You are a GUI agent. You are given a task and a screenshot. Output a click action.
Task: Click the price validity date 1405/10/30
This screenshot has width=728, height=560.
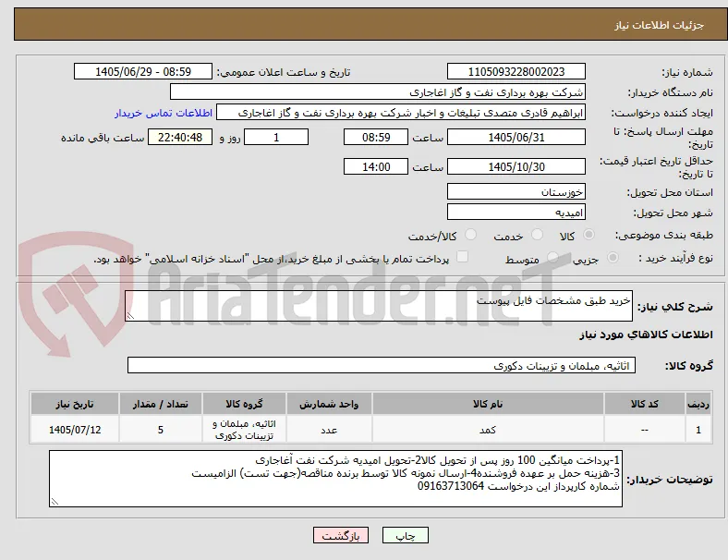[516, 166]
